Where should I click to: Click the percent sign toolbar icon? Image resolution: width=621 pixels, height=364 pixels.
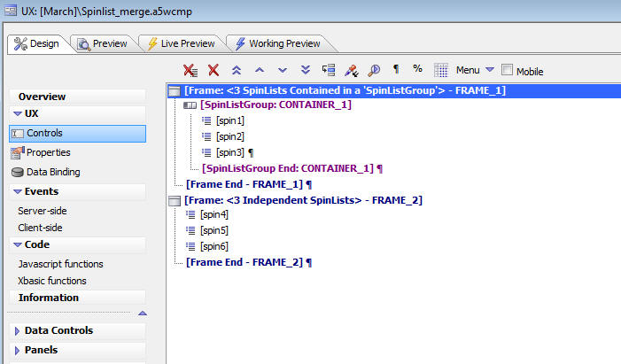coord(417,68)
